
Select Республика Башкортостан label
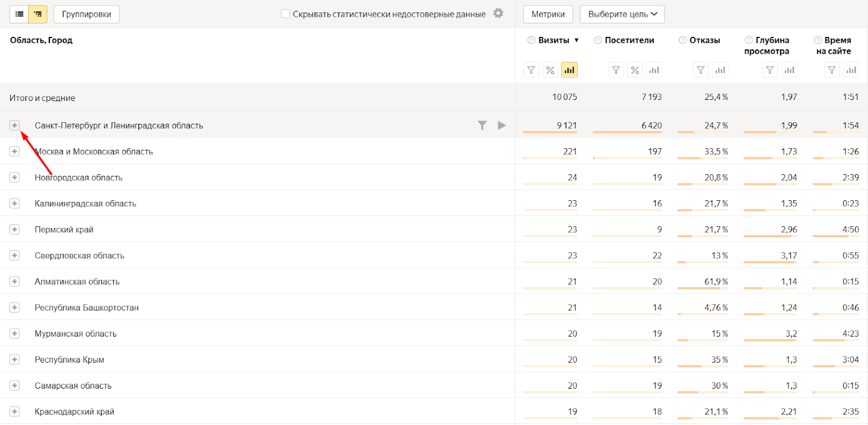click(87, 308)
